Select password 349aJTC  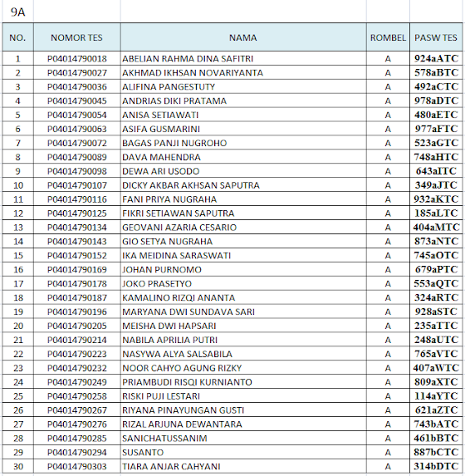click(436, 185)
